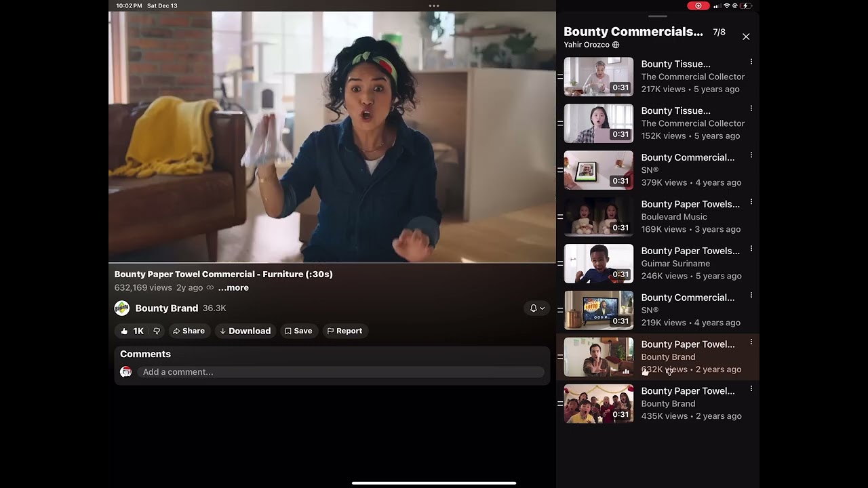Click user avatar beside comment box
This screenshot has height=488, width=868.
(125, 372)
